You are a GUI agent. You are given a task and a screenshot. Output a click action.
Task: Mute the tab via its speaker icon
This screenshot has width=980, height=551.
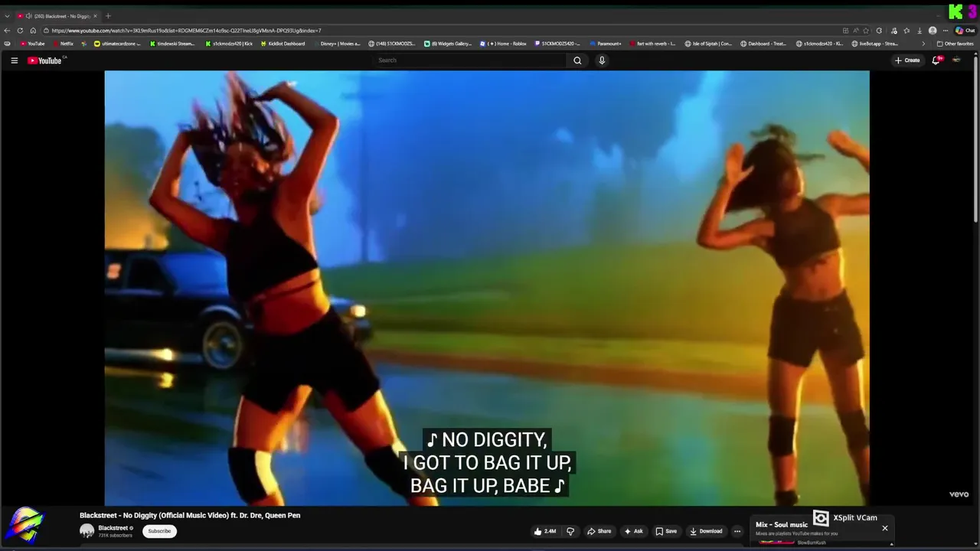coord(28,16)
